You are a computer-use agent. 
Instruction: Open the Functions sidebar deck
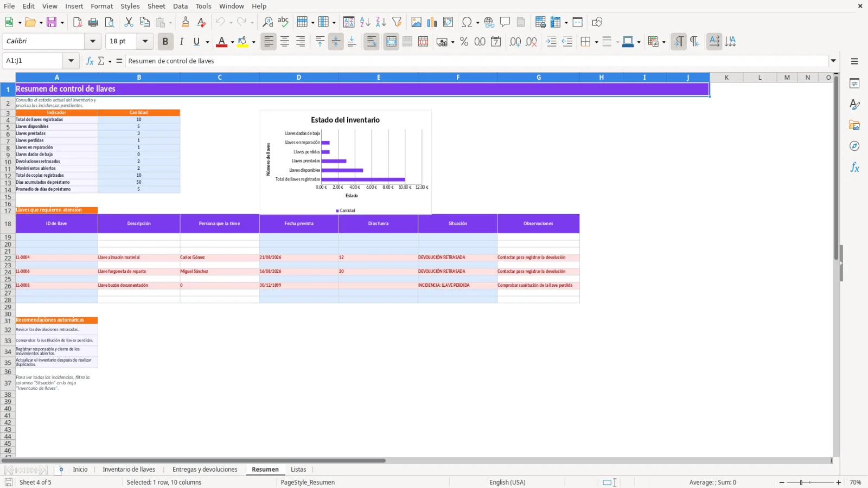point(854,168)
